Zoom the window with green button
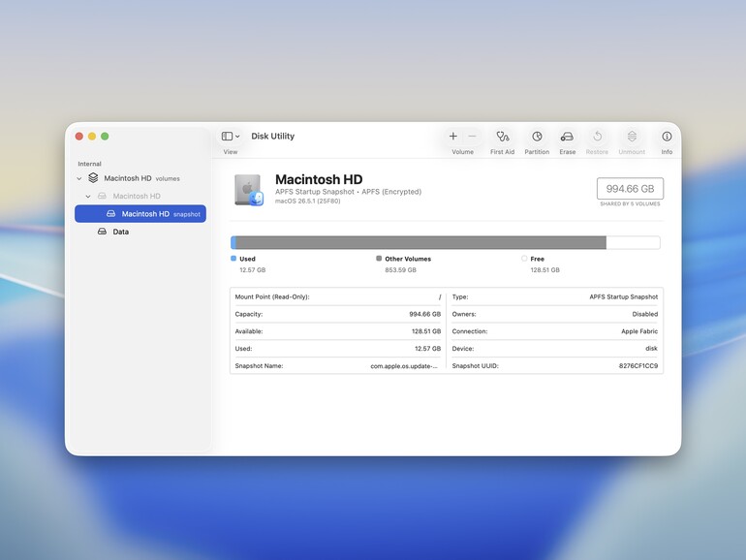Screen dimensions: 746x560 click(105, 137)
